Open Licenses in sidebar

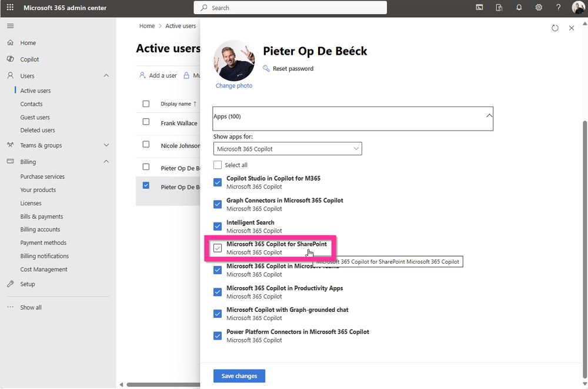tap(31, 203)
